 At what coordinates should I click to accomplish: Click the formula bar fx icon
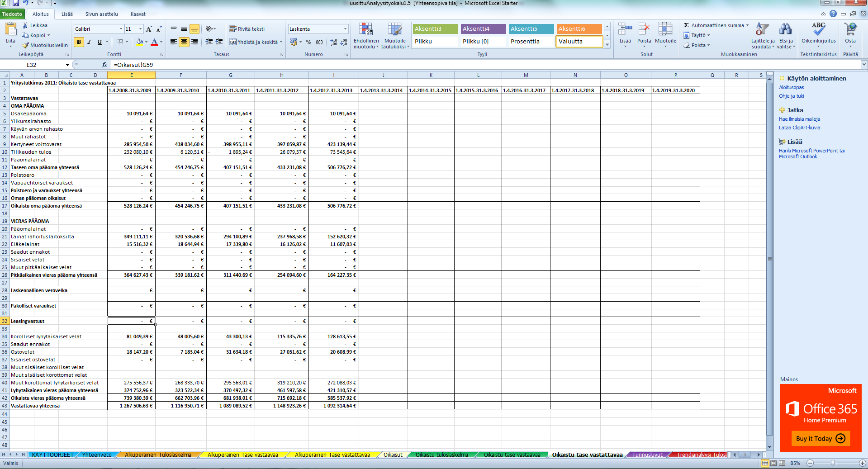coord(104,65)
